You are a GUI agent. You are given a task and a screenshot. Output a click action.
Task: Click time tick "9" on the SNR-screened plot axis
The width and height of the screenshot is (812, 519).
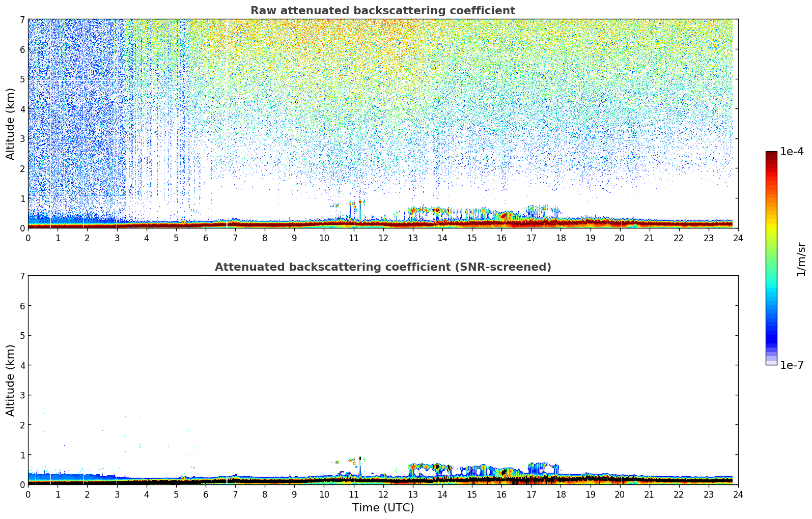point(294,494)
